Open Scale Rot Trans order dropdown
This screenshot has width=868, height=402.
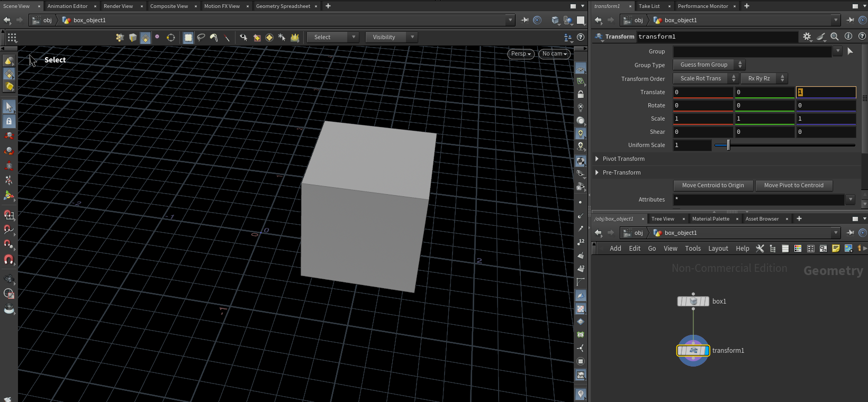click(x=706, y=78)
